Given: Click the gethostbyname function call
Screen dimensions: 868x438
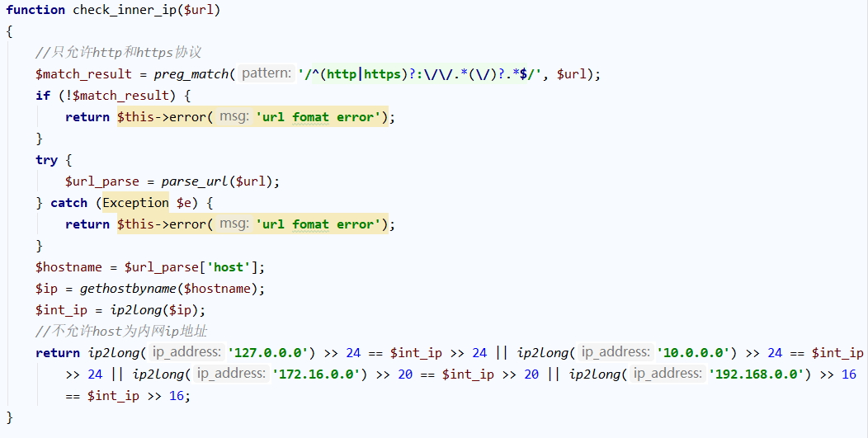Looking at the screenshot, I should point(128,289).
